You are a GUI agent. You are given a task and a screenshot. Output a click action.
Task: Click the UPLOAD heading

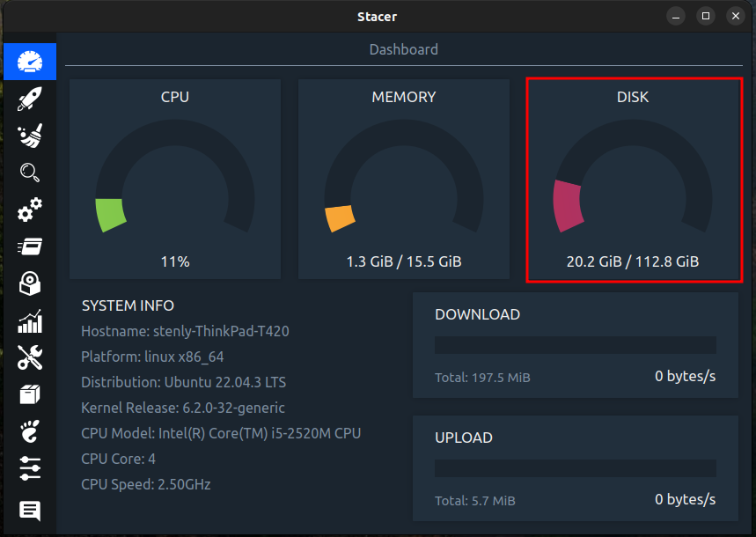pyautogui.click(x=463, y=438)
